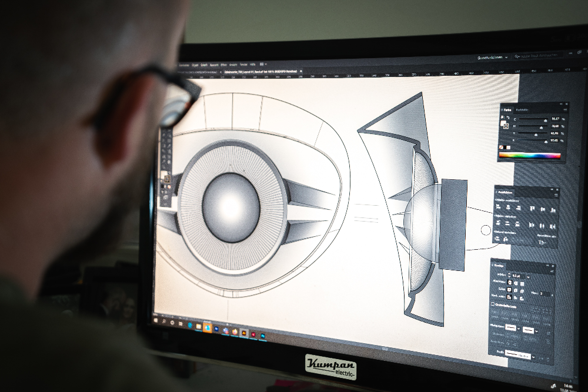Enable the dashed line checkbox
The height and width of the screenshot is (392, 588).
point(493,304)
